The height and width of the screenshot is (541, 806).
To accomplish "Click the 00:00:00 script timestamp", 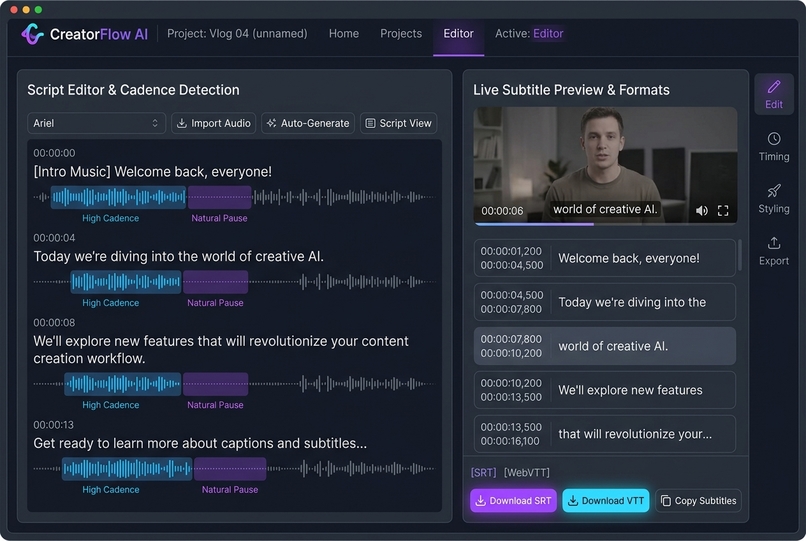I will click(54, 153).
